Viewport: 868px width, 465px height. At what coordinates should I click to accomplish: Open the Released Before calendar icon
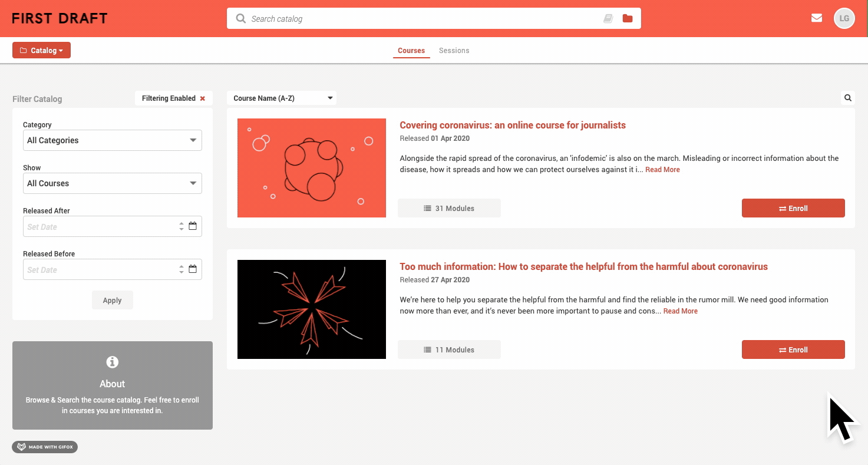(193, 269)
